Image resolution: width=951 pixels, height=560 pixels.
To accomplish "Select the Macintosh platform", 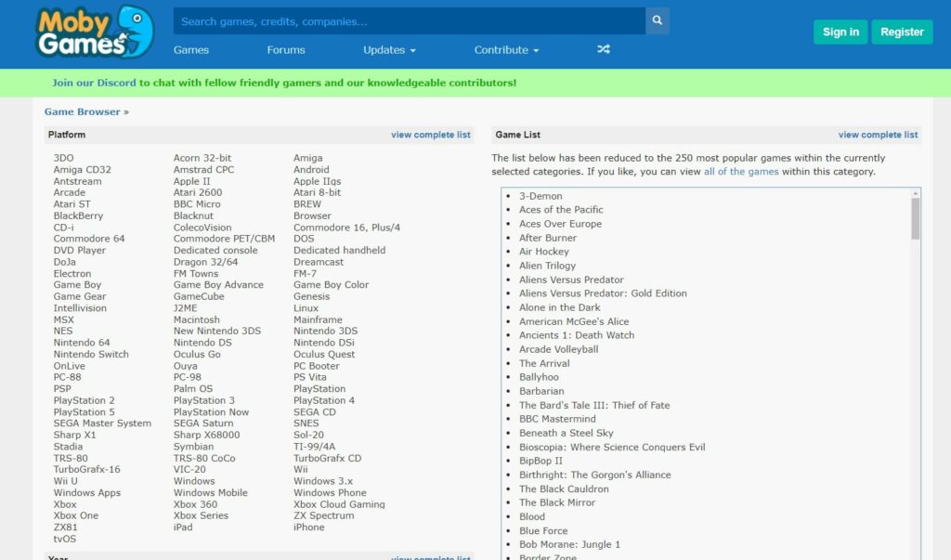I will (x=197, y=319).
